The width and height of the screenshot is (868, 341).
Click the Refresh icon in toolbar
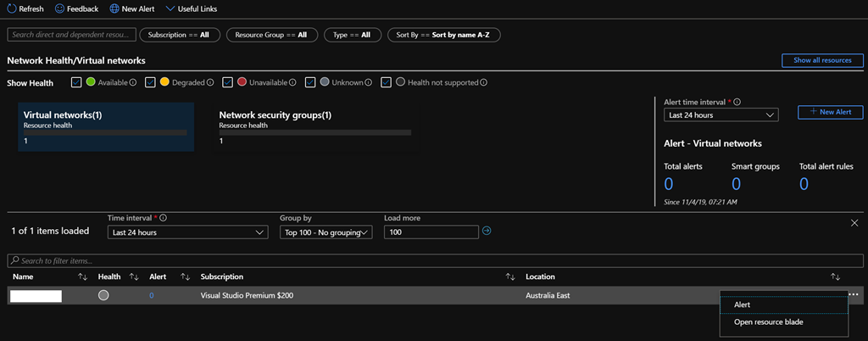click(x=12, y=8)
